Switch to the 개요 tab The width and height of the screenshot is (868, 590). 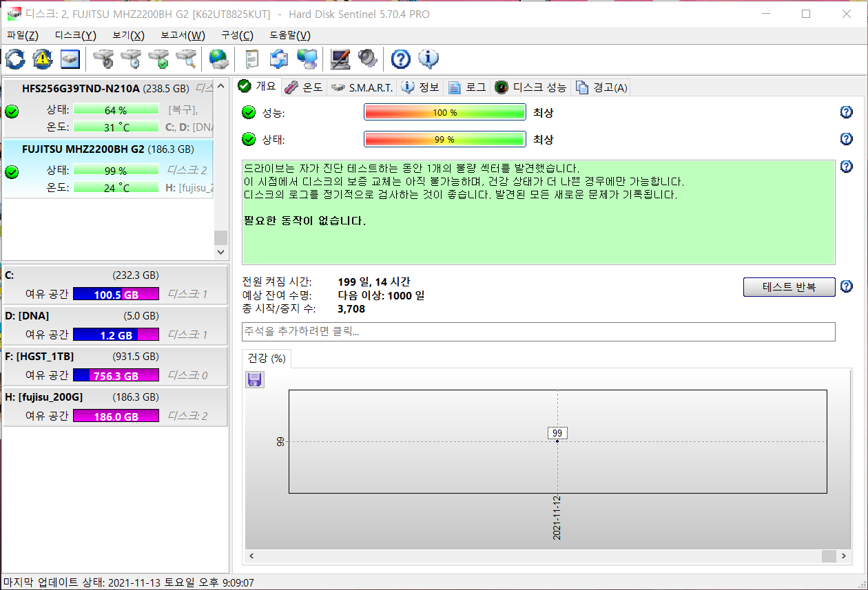coord(258,86)
